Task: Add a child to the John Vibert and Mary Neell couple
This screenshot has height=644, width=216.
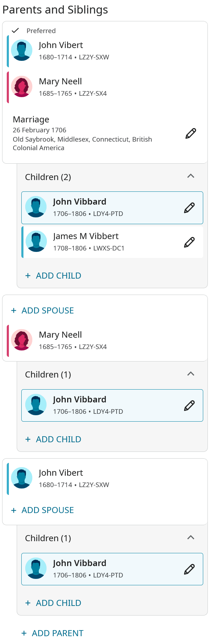Action: point(53,276)
